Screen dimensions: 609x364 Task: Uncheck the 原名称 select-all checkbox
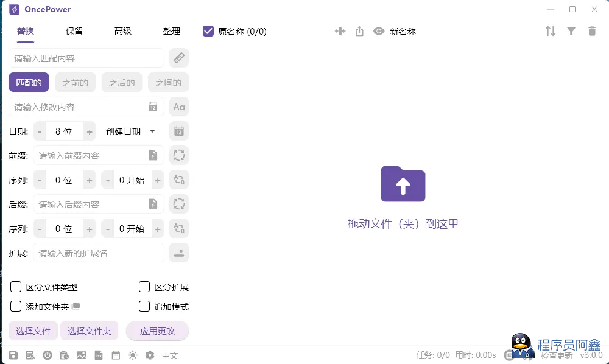pyautogui.click(x=208, y=31)
